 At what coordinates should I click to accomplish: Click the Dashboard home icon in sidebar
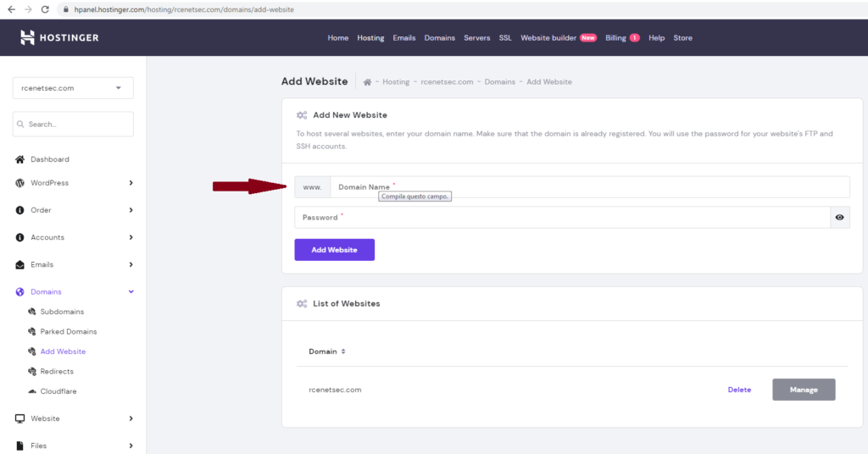[20, 159]
